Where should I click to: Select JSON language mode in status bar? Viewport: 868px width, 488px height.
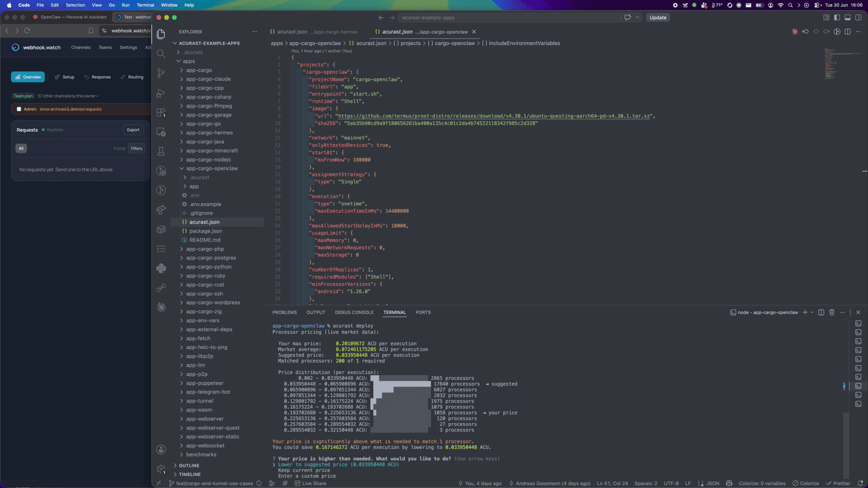point(712,483)
